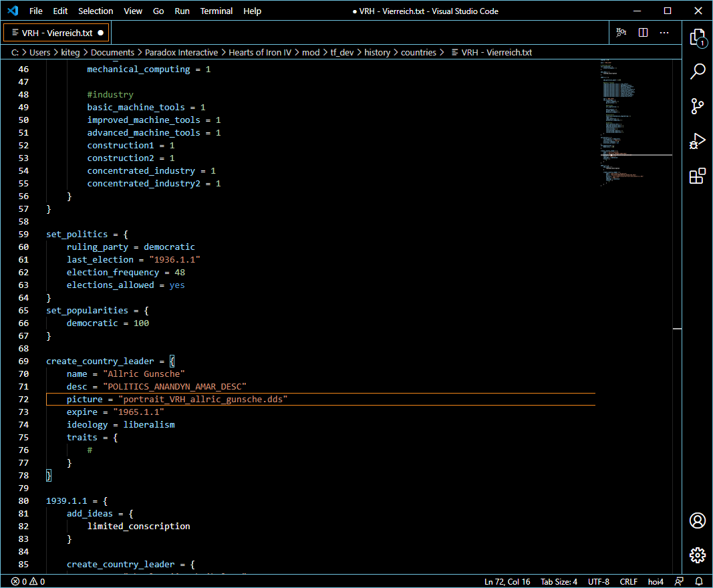Screen dimensions: 713x588
Task: Click the 'countries' breadcrumb segment
Action: click(418, 52)
